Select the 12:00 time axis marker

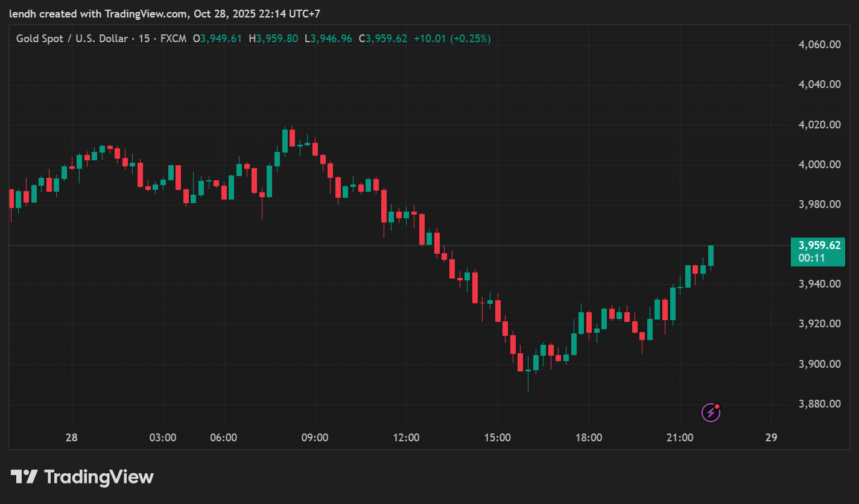point(406,438)
